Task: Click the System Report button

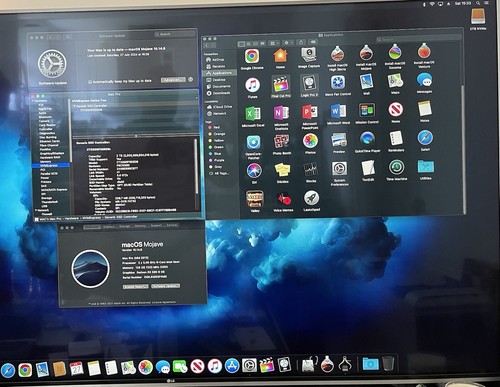Action: (136, 287)
